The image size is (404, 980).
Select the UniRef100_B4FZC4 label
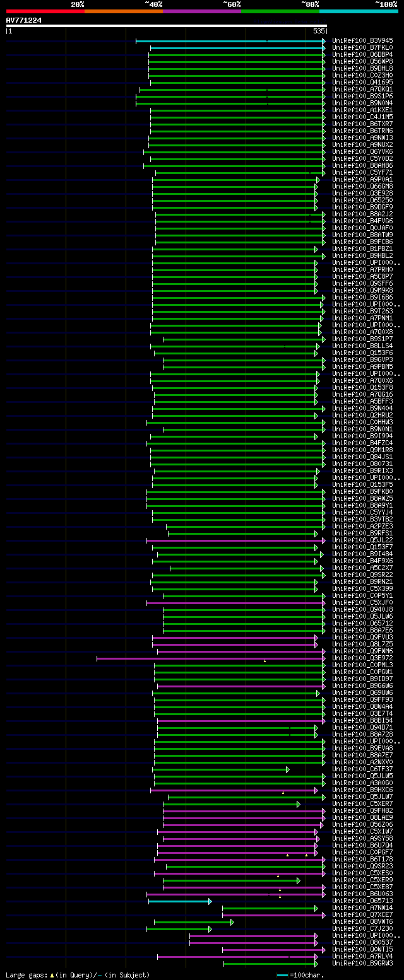pos(362,443)
